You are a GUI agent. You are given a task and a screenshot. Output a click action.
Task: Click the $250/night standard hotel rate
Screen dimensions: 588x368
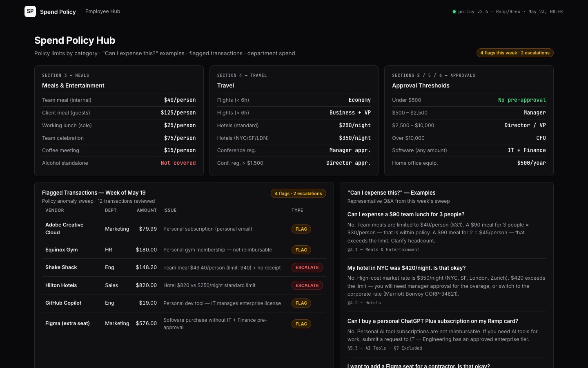(355, 126)
